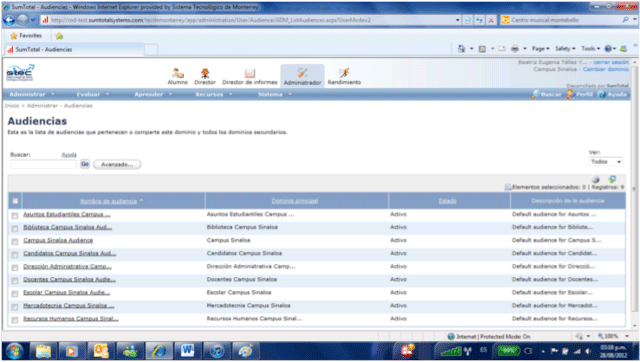Open the Biblioteca Campus Sinaloa audience link
The image size is (640, 362).
(67, 227)
